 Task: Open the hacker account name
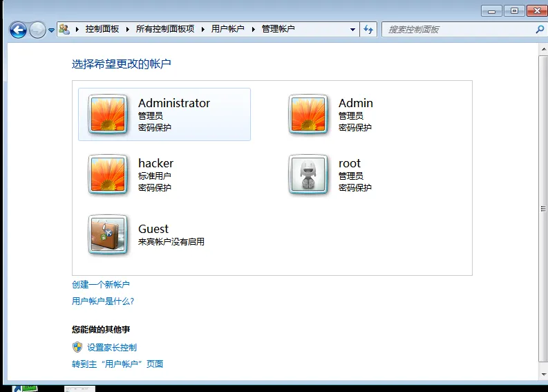coord(156,163)
